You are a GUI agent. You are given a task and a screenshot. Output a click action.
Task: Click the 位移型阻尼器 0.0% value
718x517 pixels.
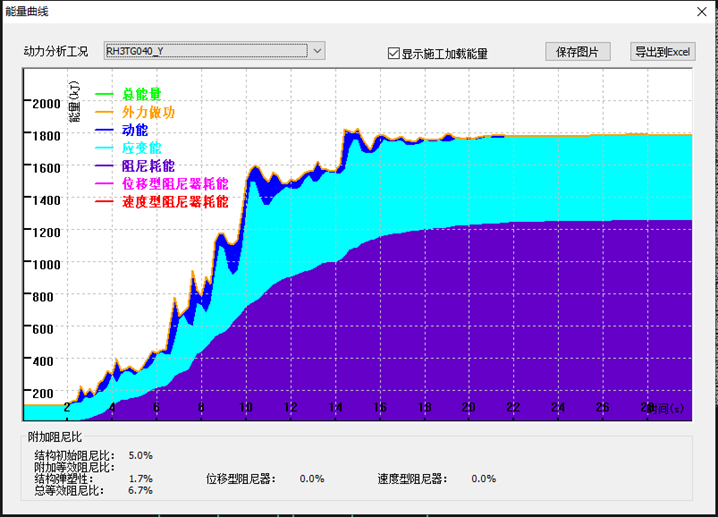click(312, 479)
